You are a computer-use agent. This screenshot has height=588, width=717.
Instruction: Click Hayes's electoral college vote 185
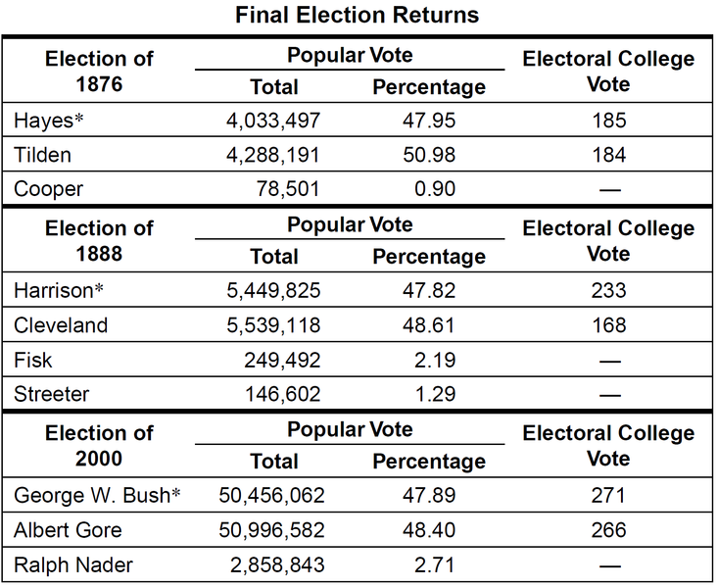pyautogui.click(x=609, y=121)
